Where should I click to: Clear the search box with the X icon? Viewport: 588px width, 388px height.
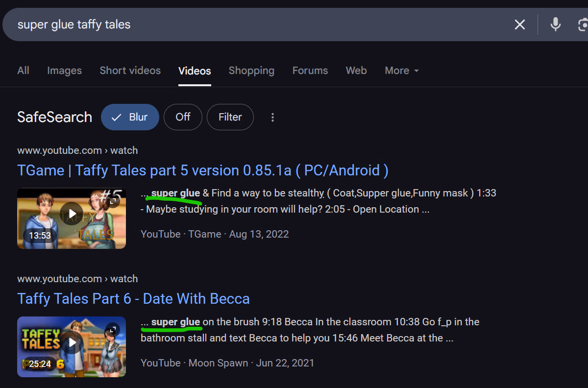(520, 24)
